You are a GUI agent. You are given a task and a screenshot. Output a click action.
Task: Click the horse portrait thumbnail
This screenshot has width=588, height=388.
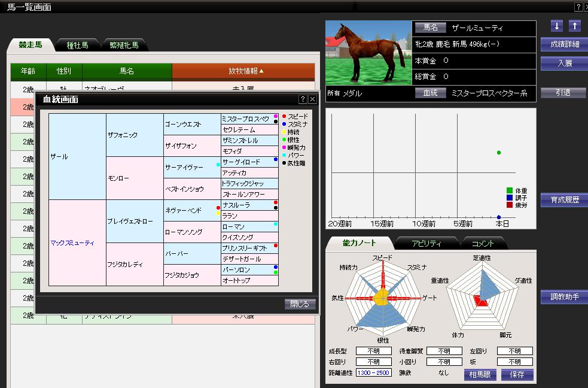point(368,53)
